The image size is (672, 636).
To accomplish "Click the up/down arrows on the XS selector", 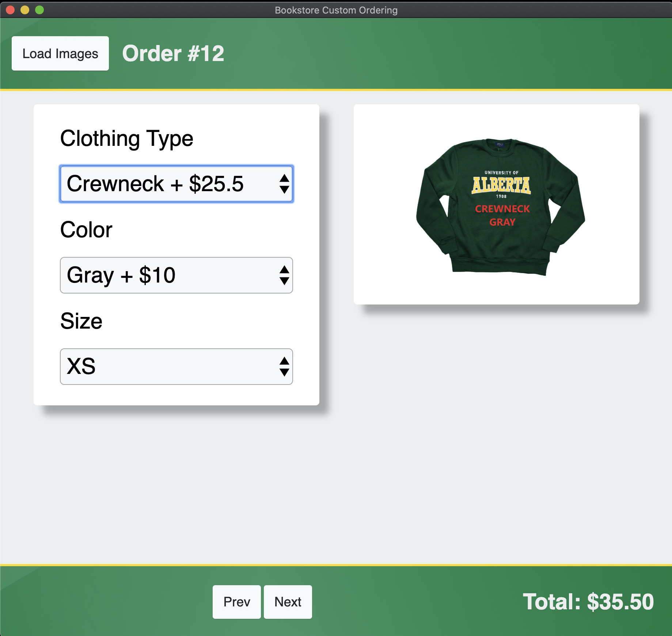I will click(284, 367).
